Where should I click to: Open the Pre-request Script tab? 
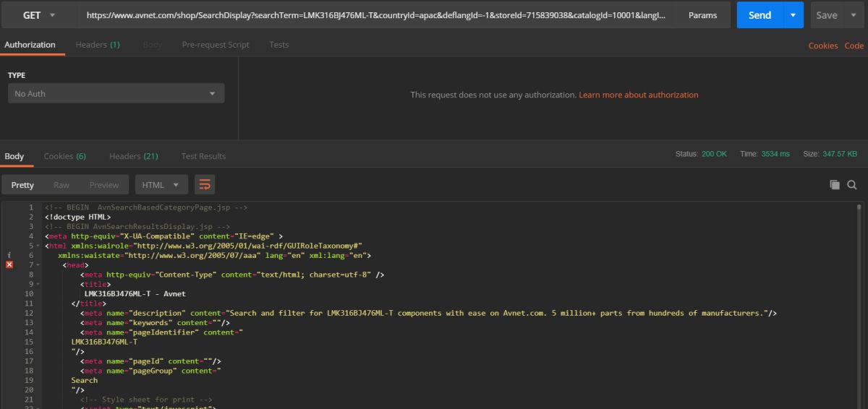coord(216,45)
